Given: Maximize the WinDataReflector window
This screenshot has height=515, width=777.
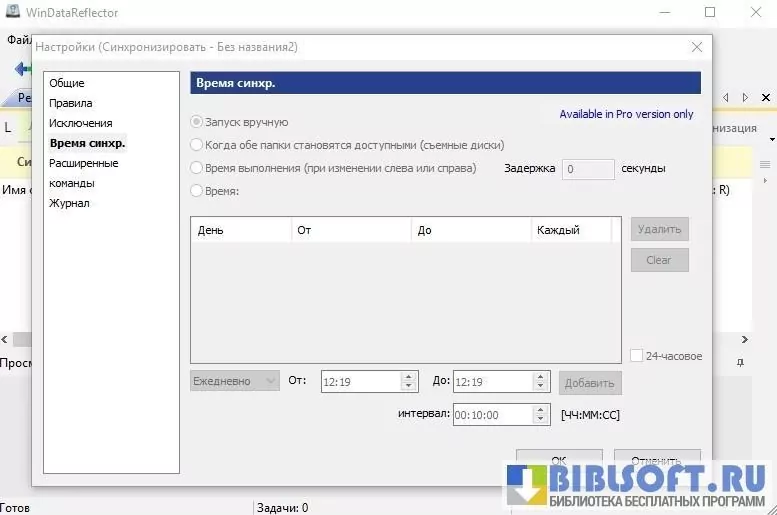Looking at the screenshot, I should point(710,13).
